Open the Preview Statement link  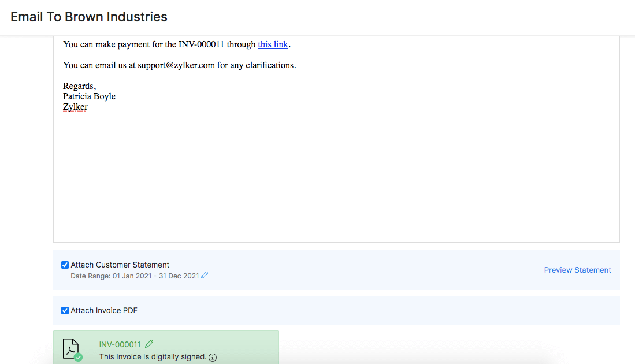577,270
